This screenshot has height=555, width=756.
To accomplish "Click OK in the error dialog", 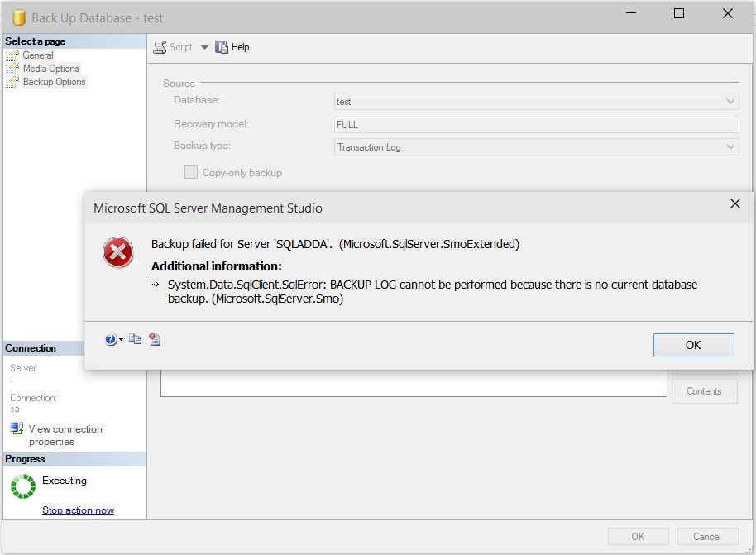I will (x=693, y=345).
